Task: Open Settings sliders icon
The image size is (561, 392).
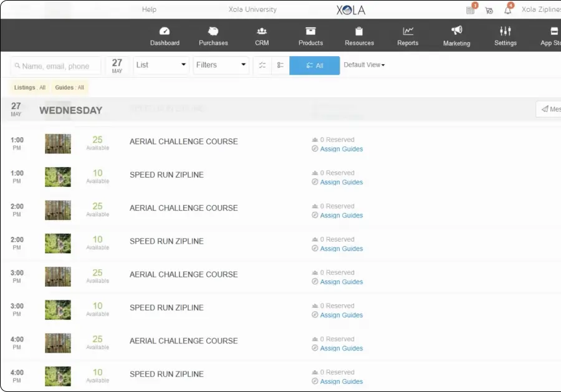Action: click(x=506, y=31)
